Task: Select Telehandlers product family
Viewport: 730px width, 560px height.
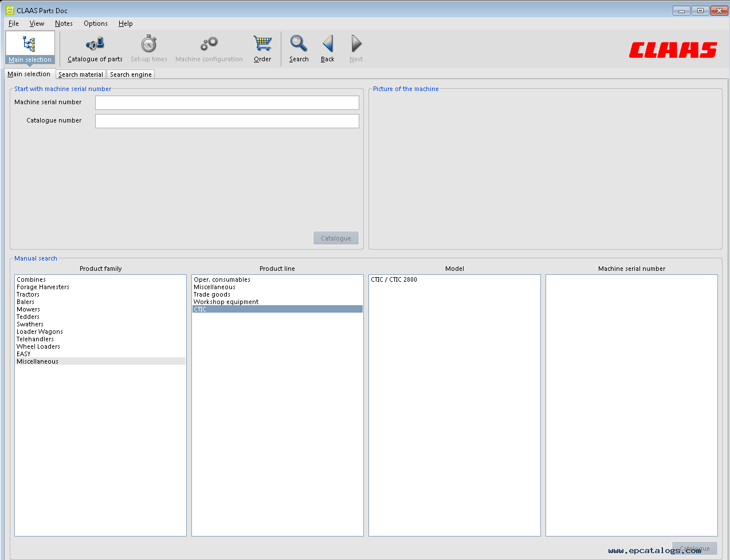Action: point(100,339)
